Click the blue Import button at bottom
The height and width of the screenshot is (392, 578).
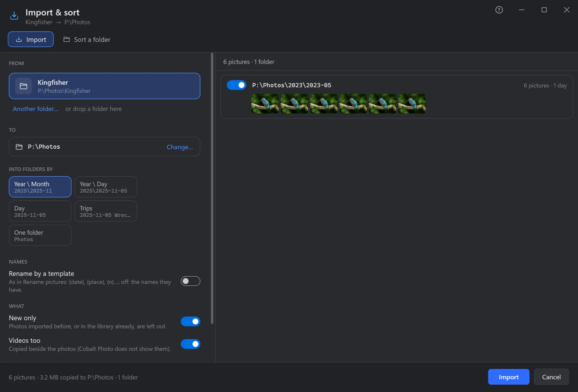point(509,377)
